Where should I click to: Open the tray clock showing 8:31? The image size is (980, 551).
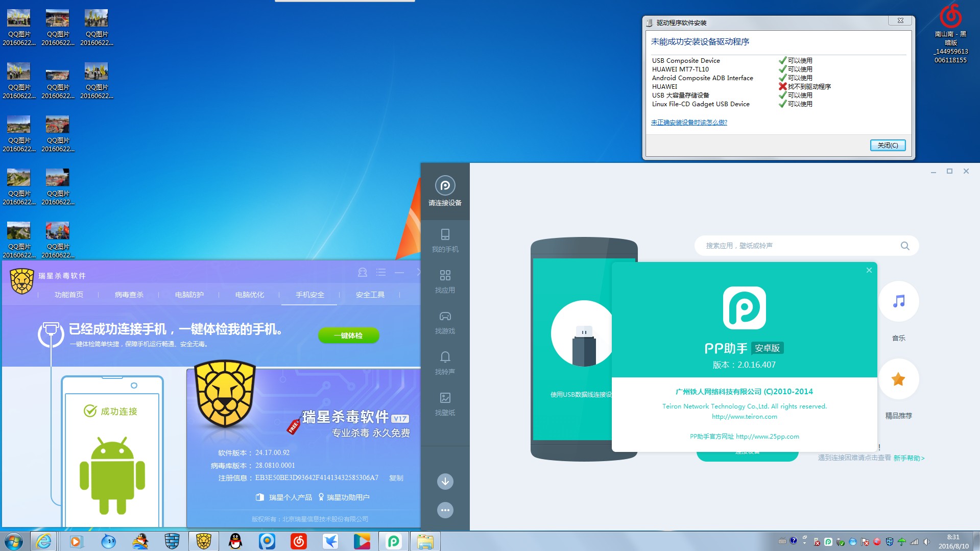click(953, 541)
